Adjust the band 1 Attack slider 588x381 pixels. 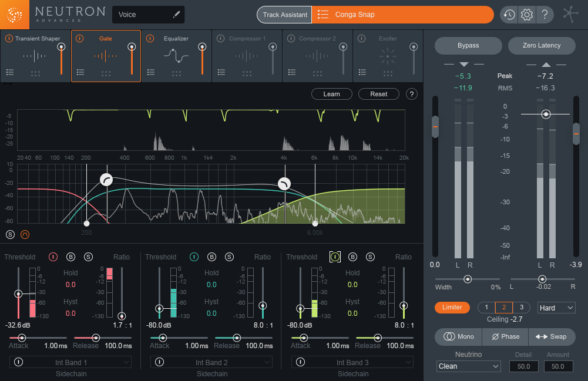point(22,338)
